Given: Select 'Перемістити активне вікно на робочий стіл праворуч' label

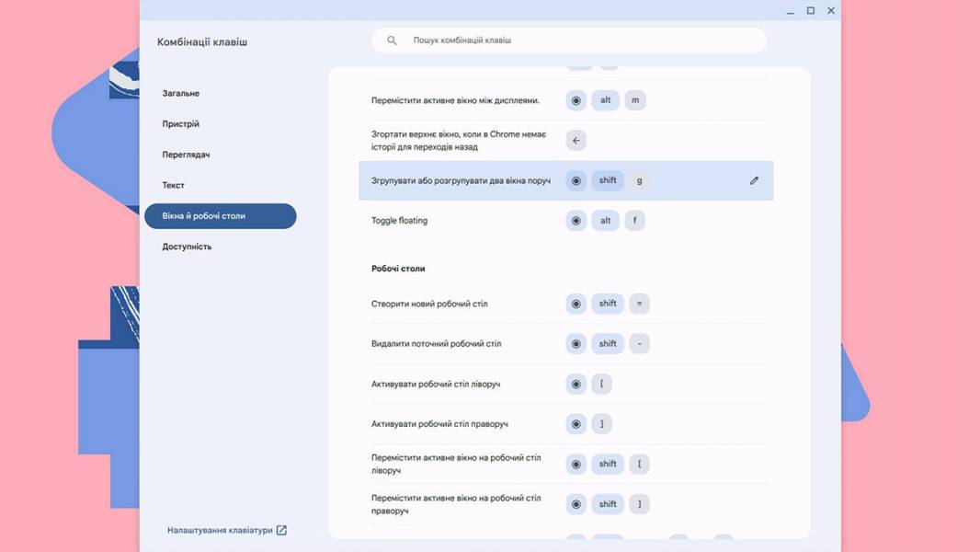Looking at the screenshot, I should (x=456, y=504).
